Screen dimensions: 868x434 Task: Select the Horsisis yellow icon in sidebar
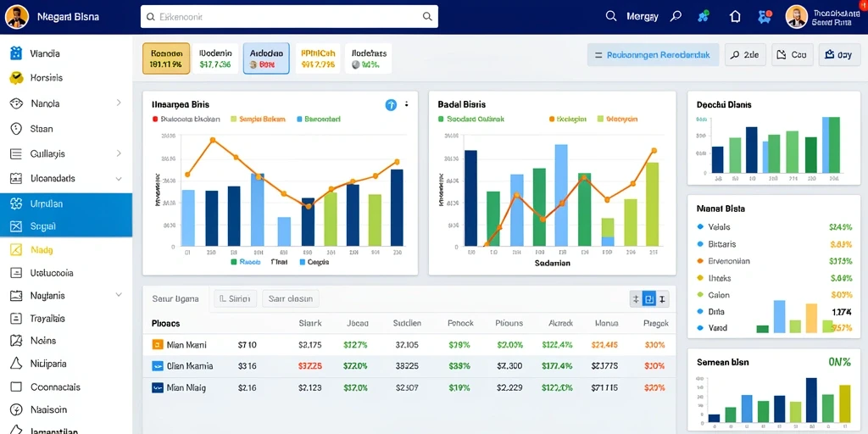[16, 78]
